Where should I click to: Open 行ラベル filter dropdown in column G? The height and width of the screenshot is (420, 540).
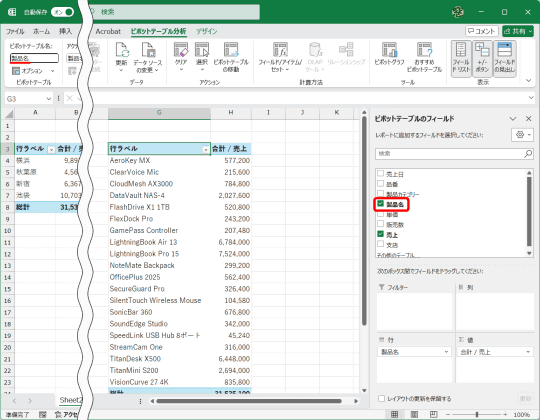206,149
